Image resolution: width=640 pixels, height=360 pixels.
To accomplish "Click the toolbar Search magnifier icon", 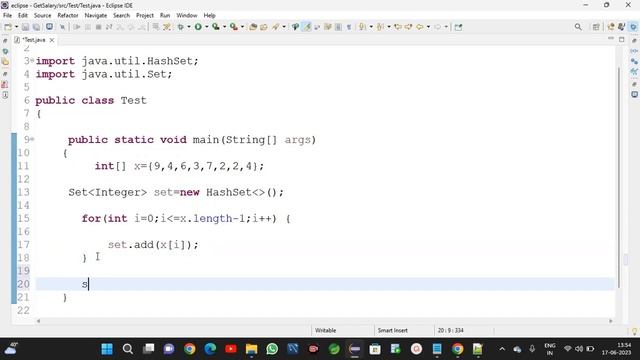I will point(578,27).
